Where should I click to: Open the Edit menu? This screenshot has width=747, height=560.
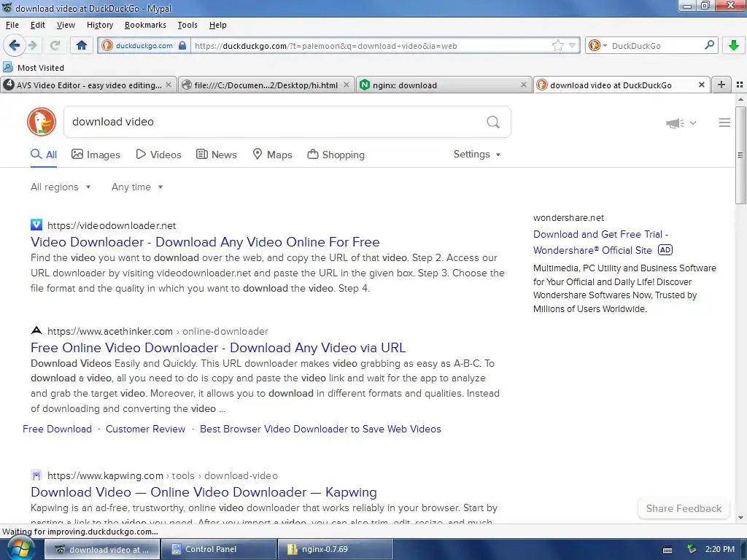tap(38, 25)
